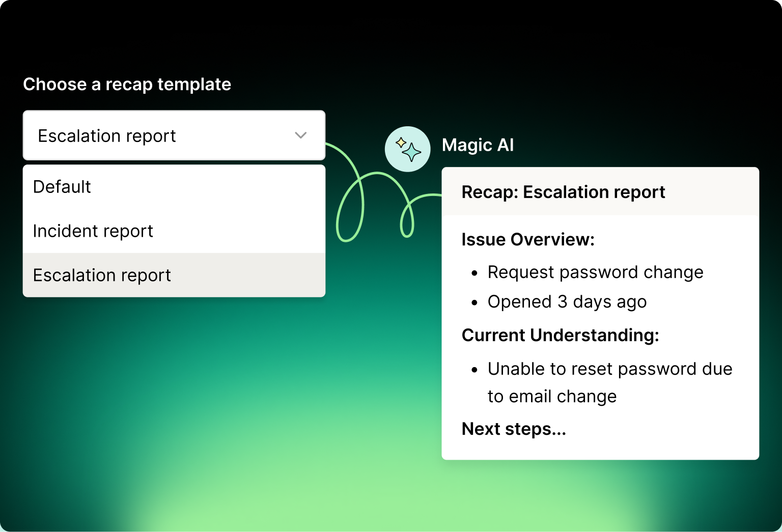Click the bullet dot before Opened 3 days ago
Screen dimensions: 782x532
(x=474, y=303)
